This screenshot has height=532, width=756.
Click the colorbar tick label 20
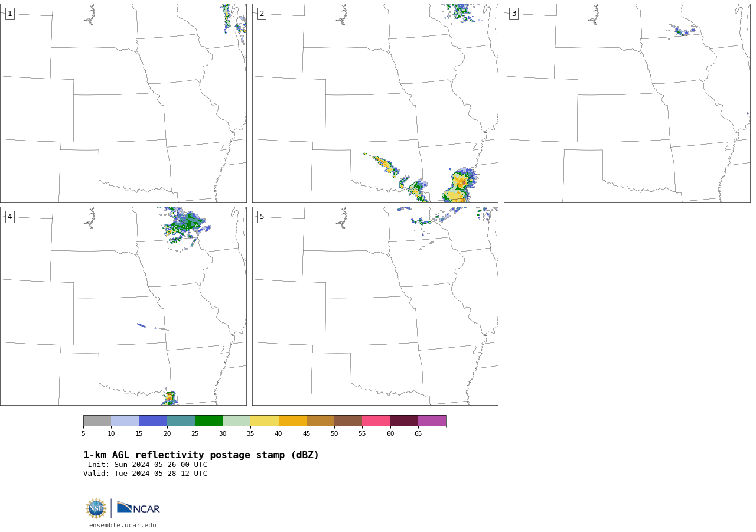pos(167,434)
